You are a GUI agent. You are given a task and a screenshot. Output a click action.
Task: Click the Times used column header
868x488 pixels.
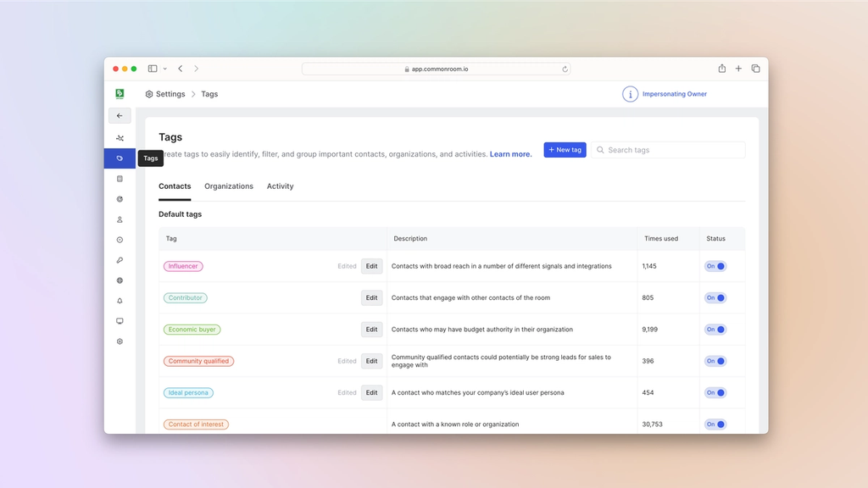(x=661, y=238)
